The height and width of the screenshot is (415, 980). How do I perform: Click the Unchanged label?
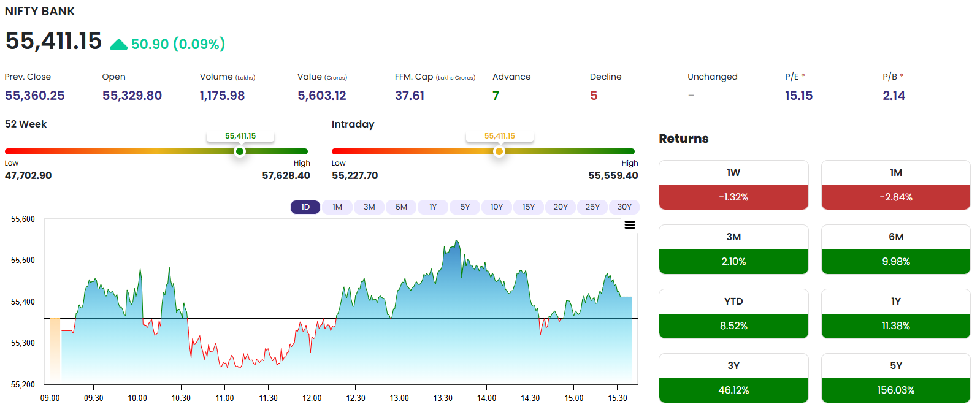point(713,77)
